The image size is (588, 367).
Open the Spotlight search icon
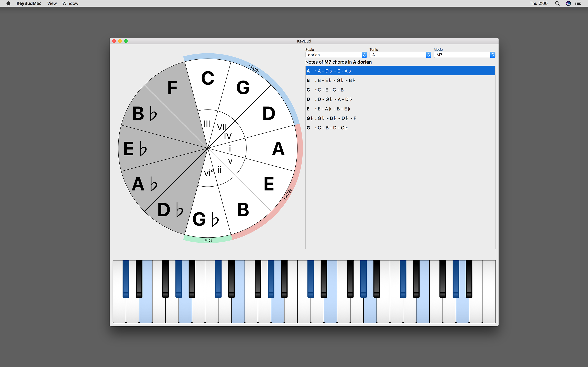tap(557, 3)
